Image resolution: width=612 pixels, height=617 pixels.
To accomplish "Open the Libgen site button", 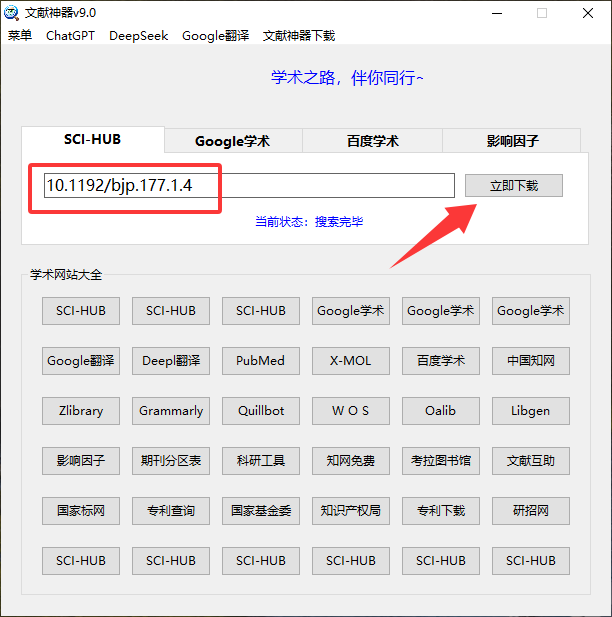I will click(531, 411).
